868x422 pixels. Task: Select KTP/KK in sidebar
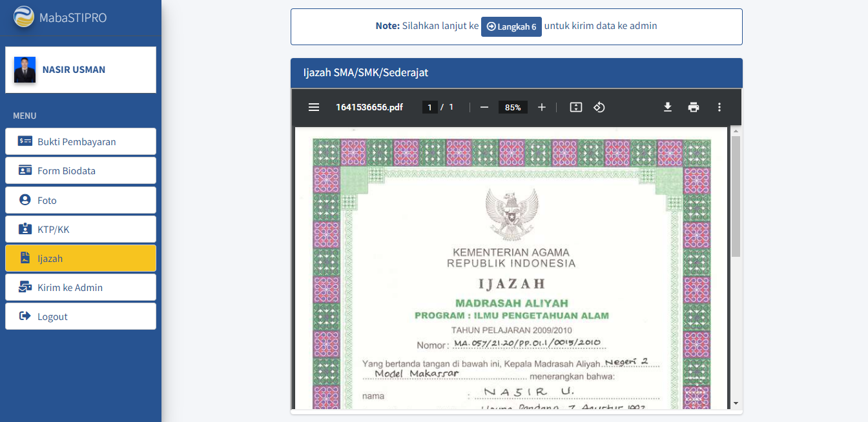(x=81, y=229)
